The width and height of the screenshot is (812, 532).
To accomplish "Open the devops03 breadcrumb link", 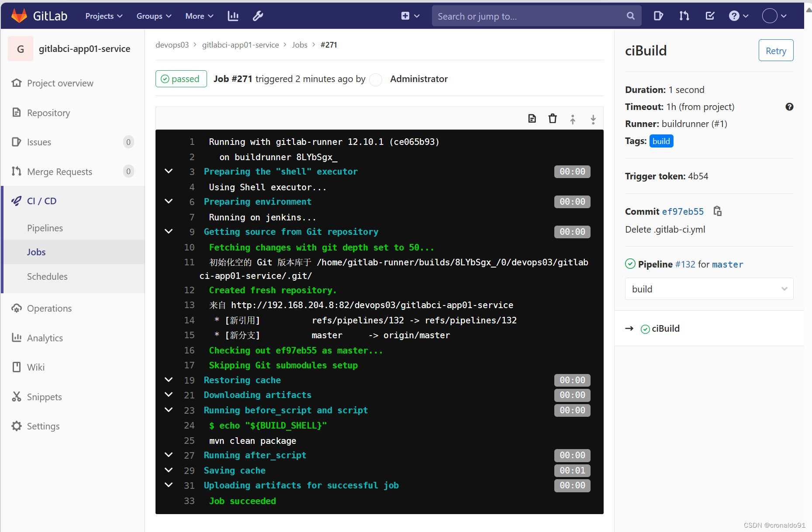I will (172, 45).
